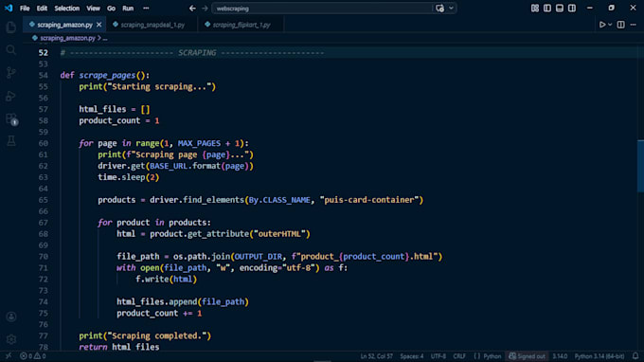The height and width of the screenshot is (362, 644).
Task: Open the Selection menu
Action: click(66, 9)
